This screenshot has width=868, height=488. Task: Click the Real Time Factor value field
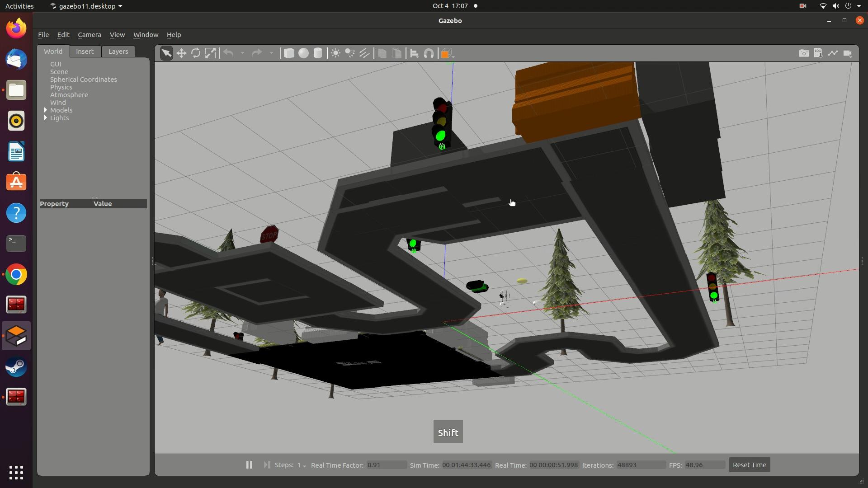386,465
